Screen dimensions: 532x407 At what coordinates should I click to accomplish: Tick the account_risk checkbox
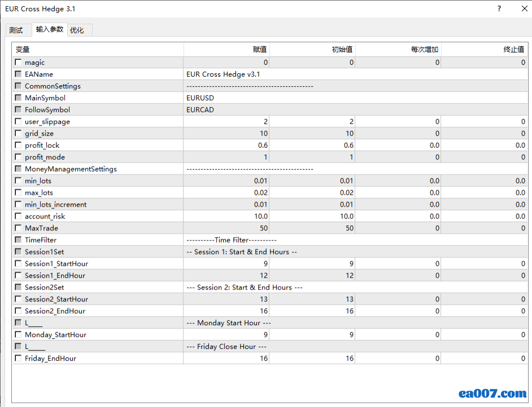pyautogui.click(x=19, y=217)
